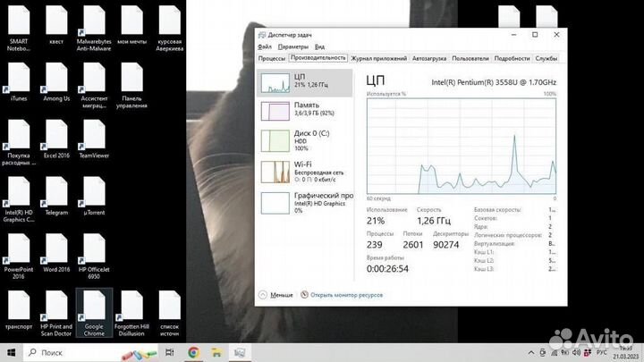Collapse Task Manager with Меньше
Viewport: 644px width, 362px height.
pyautogui.click(x=276, y=295)
